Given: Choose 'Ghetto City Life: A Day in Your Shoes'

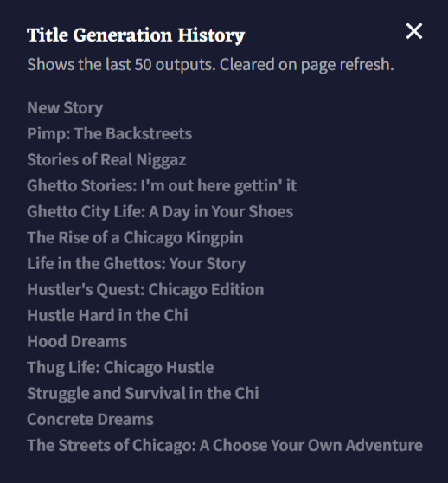Looking at the screenshot, I should click(160, 212).
